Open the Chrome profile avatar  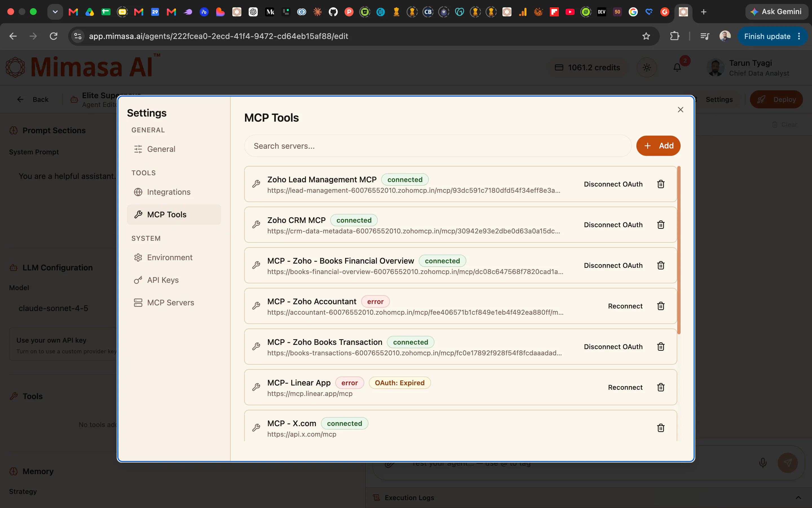point(725,36)
